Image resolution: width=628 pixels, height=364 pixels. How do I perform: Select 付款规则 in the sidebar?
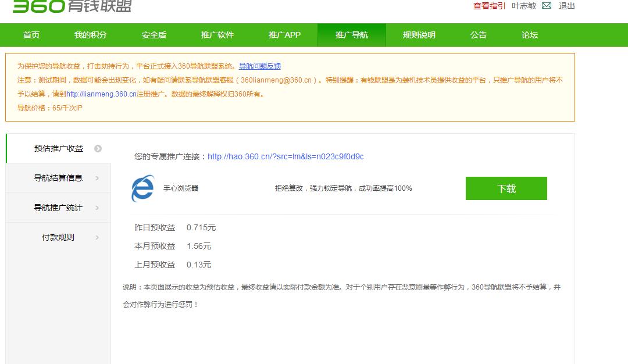coord(58,237)
